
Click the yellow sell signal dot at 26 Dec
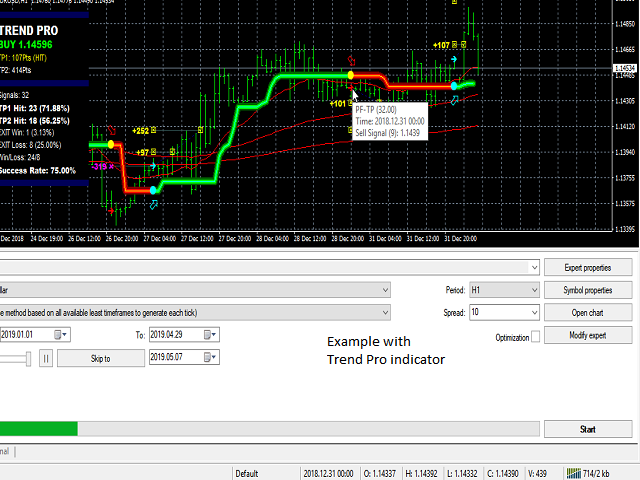click(x=111, y=144)
